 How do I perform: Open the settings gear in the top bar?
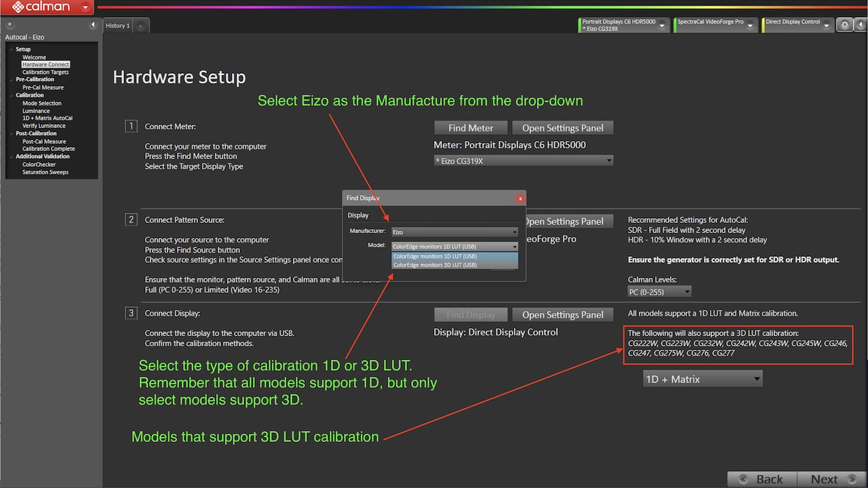(844, 25)
